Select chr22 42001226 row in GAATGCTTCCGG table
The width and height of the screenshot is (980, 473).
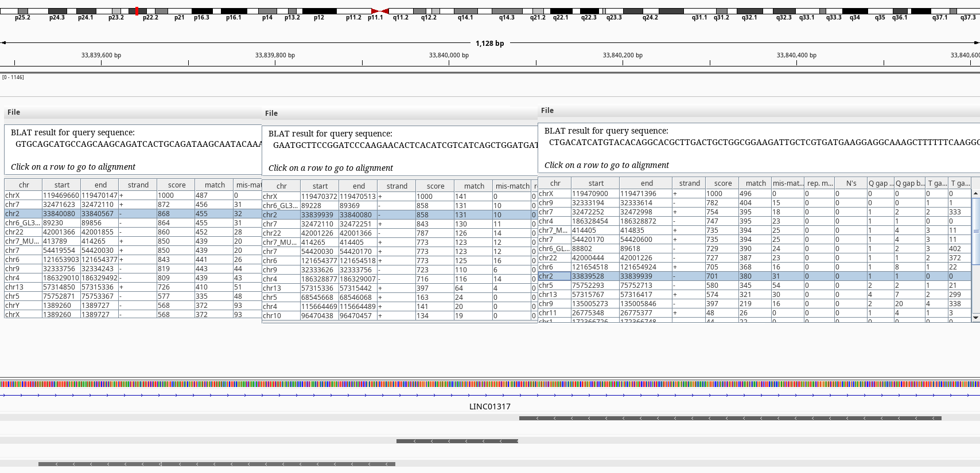400,233
